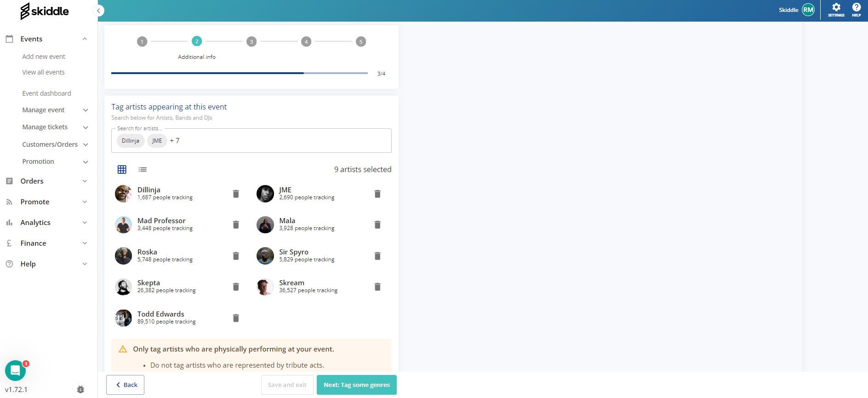
Task: Open the Help question mark icon
Action: (856, 9)
